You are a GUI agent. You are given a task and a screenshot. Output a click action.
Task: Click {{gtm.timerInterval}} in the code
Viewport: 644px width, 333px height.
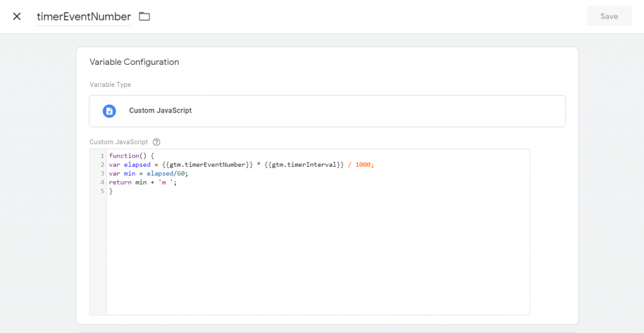[x=304, y=165]
